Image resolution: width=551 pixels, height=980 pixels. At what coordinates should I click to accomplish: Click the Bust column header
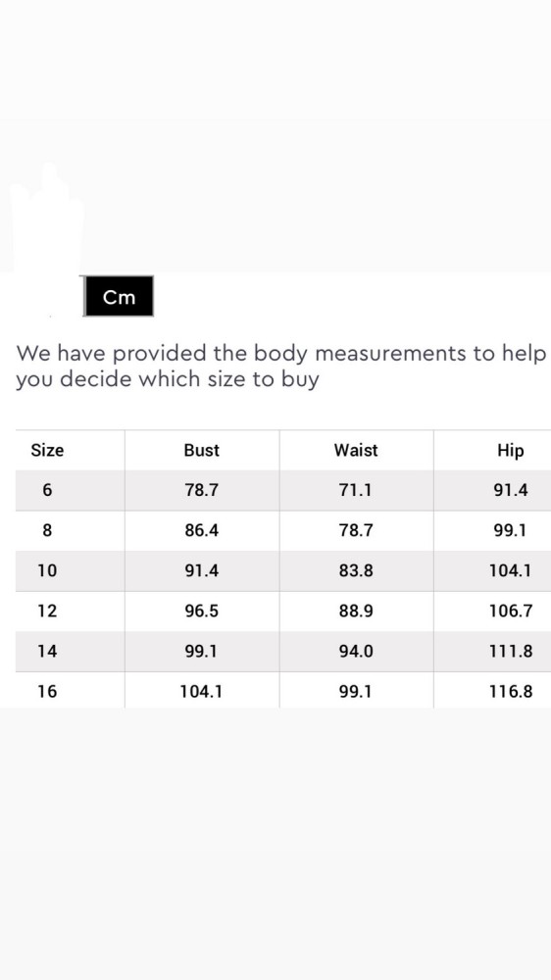pos(201,450)
